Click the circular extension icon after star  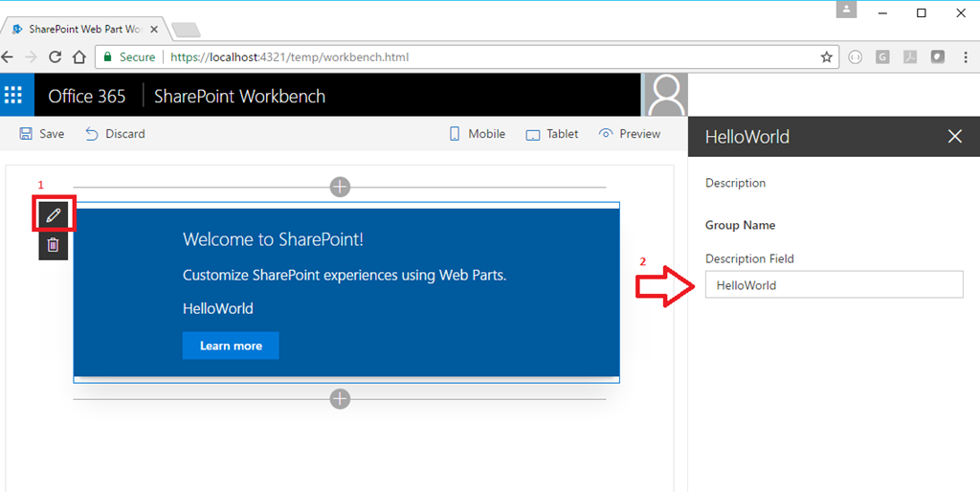(x=855, y=56)
